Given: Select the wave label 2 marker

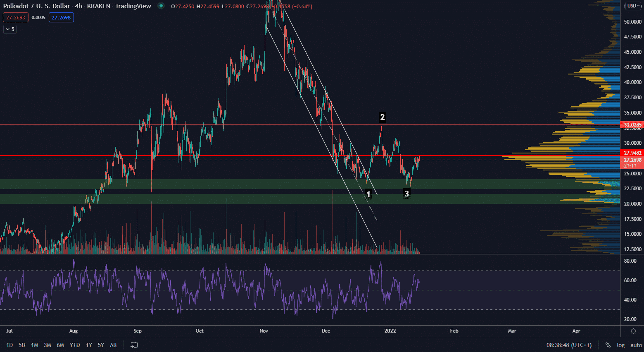Looking at the screenshot, I should [x=382, y=117].
